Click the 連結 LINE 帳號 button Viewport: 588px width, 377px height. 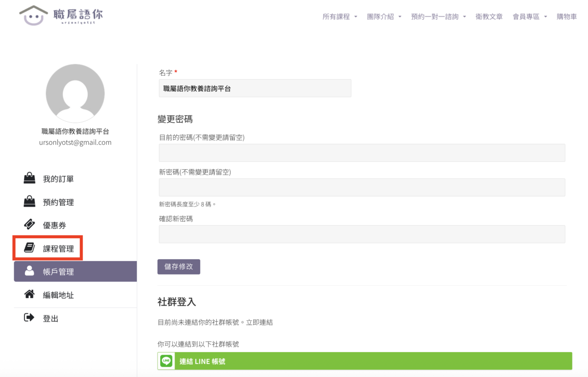click(365, 361)
